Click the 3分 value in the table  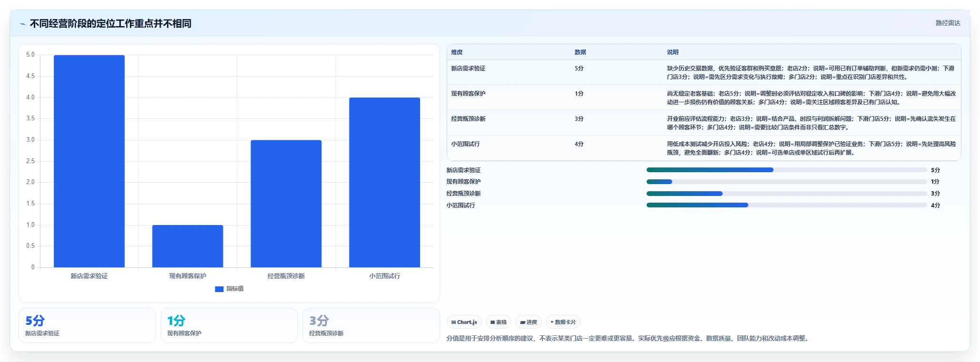(578, 119)
